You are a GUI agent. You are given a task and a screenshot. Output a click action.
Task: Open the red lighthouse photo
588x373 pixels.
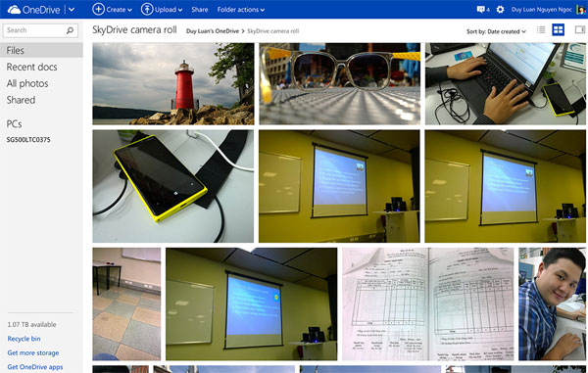pos(173,83)
